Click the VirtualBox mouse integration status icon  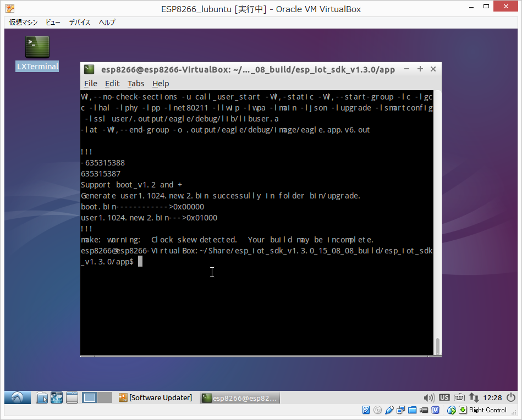pos(452,410)
